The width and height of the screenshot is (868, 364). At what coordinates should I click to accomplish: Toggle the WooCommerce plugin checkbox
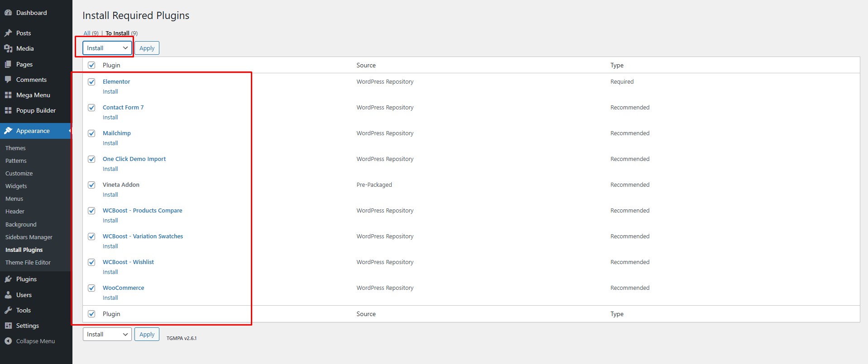coord(91,288)
